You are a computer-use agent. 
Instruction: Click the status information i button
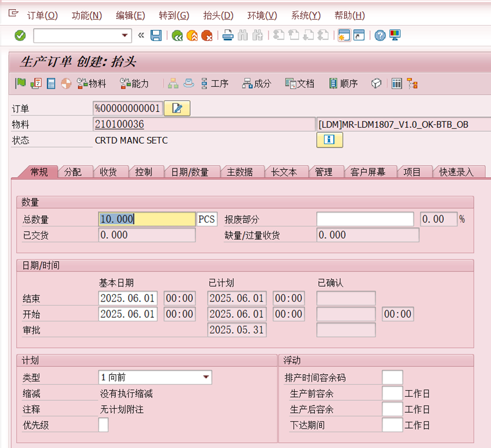pos(329,140)
